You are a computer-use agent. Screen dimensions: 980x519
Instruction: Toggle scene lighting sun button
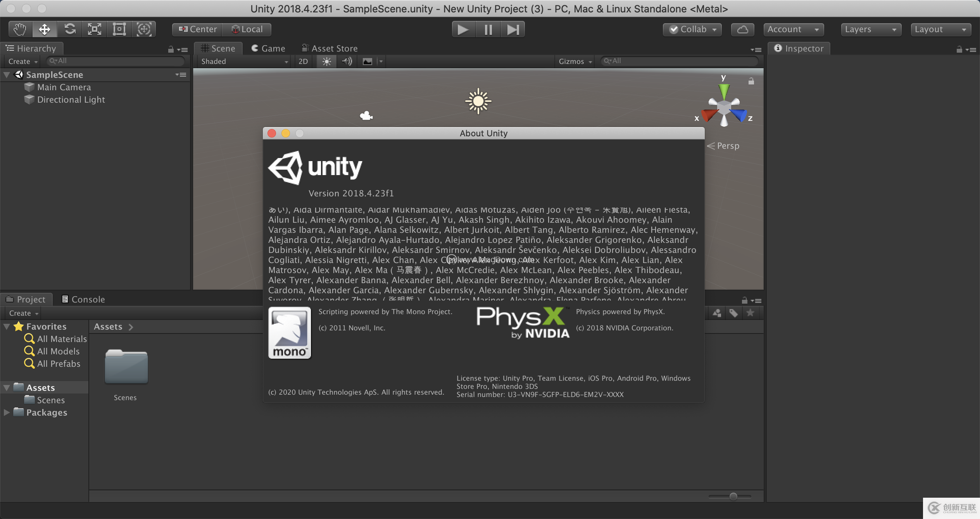point(326,61)
